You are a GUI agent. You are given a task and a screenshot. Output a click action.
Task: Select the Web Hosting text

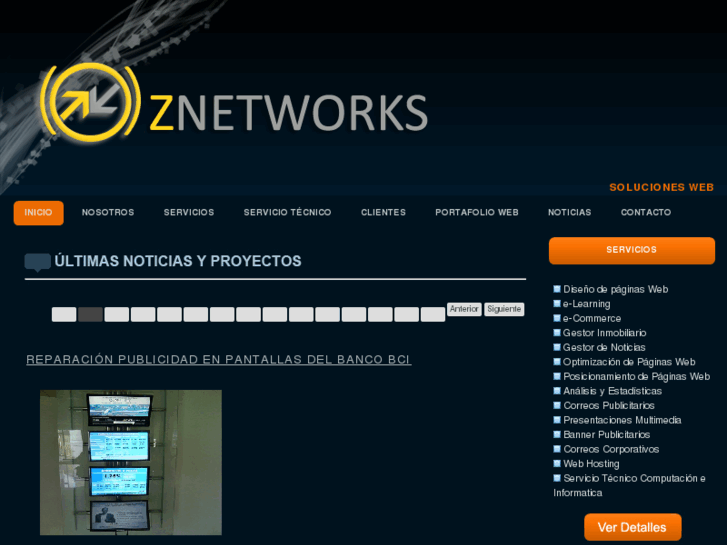point(591,464)
